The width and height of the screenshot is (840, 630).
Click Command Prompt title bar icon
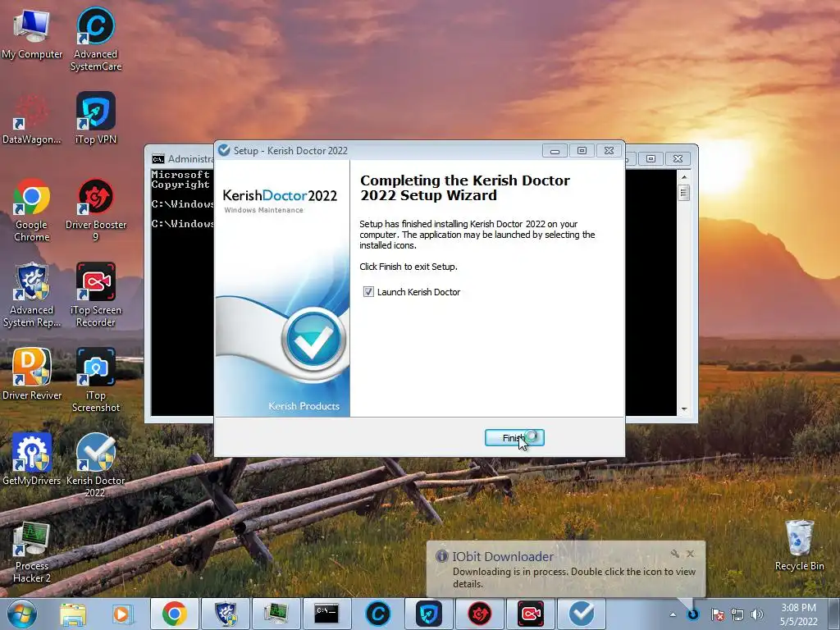pyautogui.click(x=158, y=159)
